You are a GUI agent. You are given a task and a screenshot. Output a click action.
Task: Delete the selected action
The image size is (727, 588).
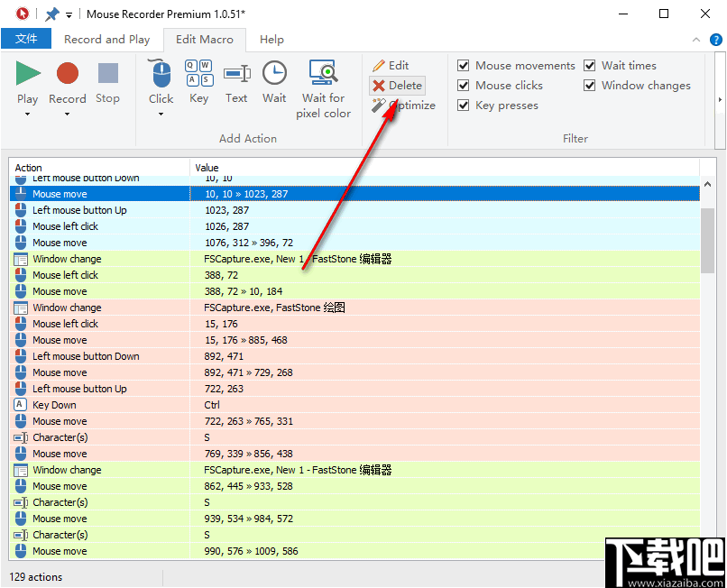pyautogui.click(x=397, y=86)
